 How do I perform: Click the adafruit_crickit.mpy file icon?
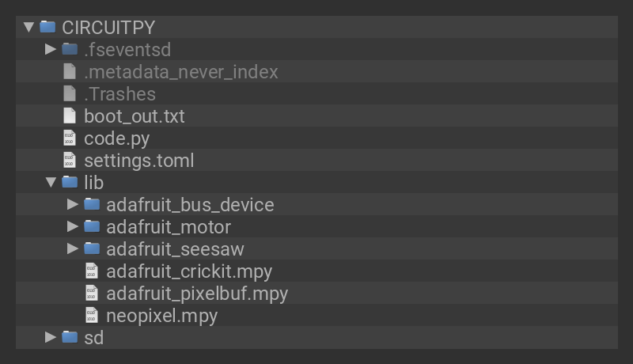tap(92, 271)
